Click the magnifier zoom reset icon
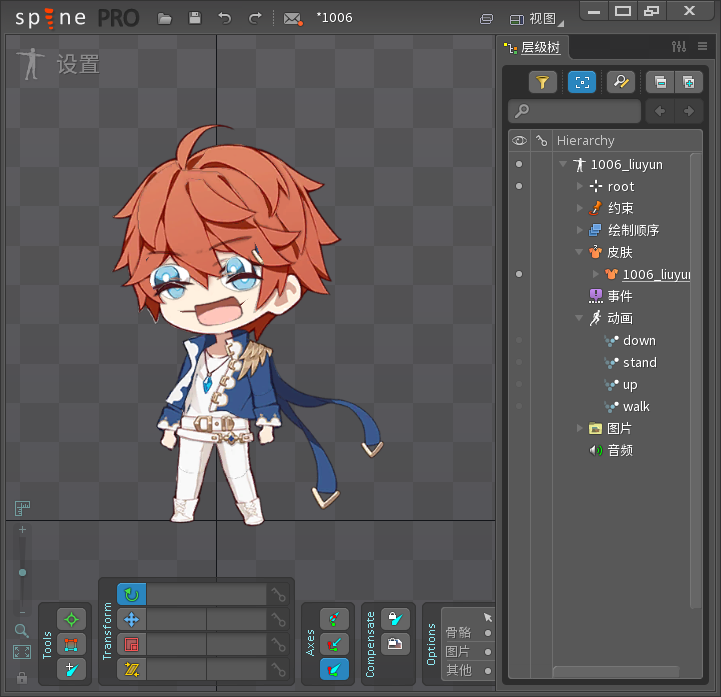 (22, 630)
